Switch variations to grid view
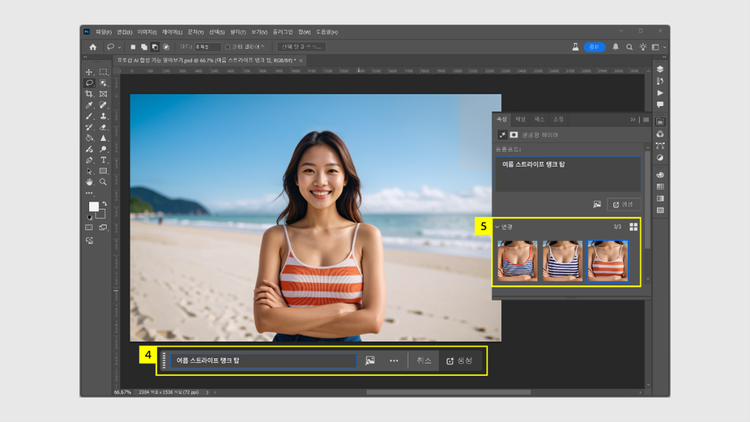This screenshot has height=422, width=750. click(633, 227)
